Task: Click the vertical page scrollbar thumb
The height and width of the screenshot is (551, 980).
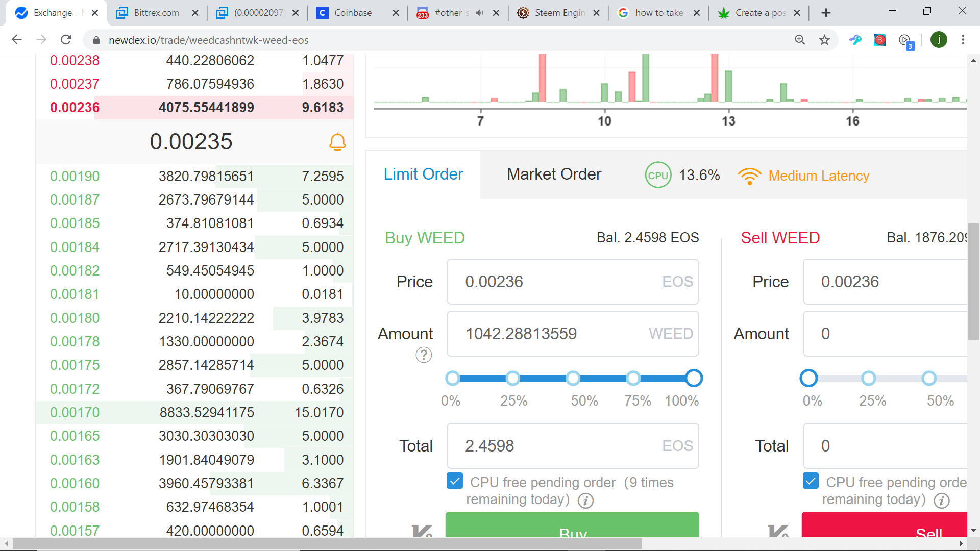Action: (973, 281)
